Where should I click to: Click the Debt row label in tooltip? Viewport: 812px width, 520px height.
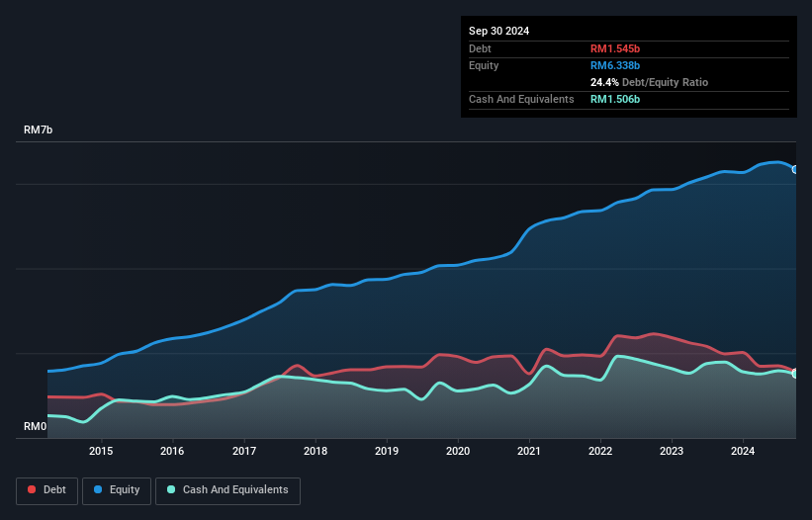480,48
